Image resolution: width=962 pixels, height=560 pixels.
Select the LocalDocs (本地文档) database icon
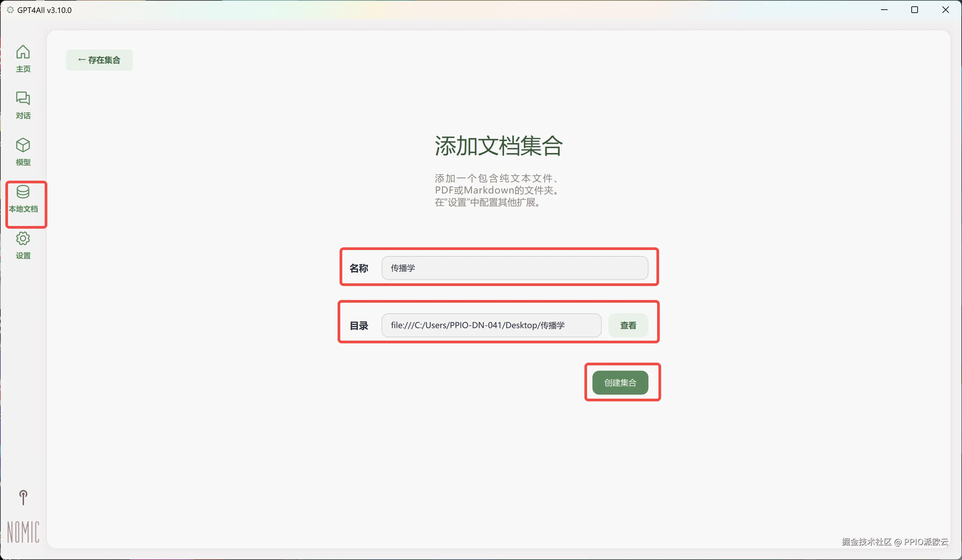(23, 192)
